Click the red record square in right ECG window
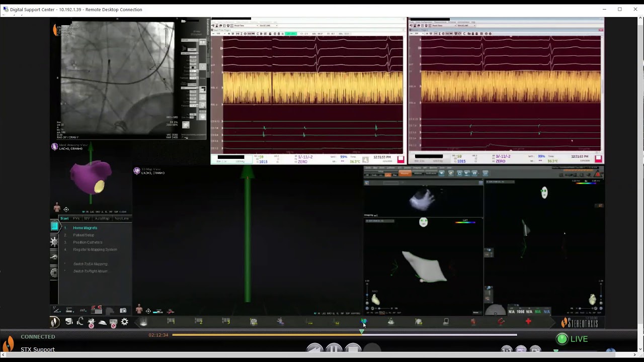 click(x=598, y=159)
